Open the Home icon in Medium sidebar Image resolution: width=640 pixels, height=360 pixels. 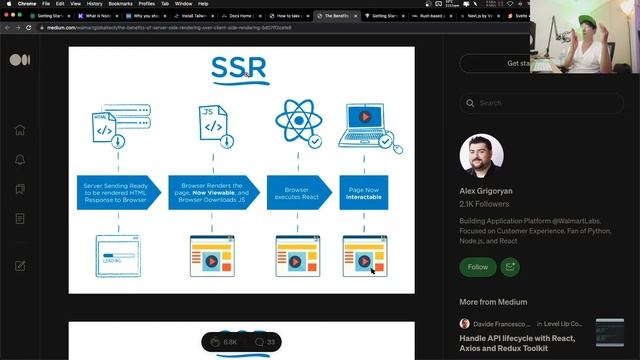pos(20,130)
